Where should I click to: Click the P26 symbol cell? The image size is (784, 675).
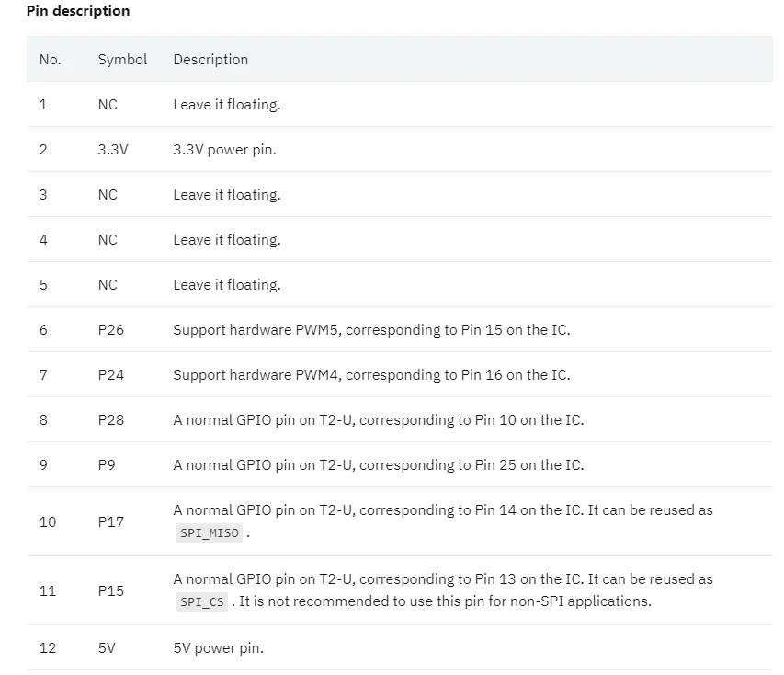click(111, 330)
